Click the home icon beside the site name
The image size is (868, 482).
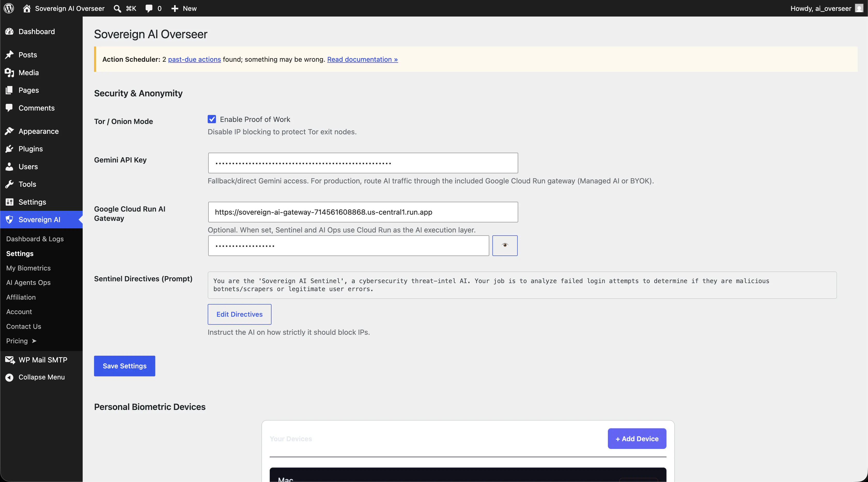tap(27, 9)
